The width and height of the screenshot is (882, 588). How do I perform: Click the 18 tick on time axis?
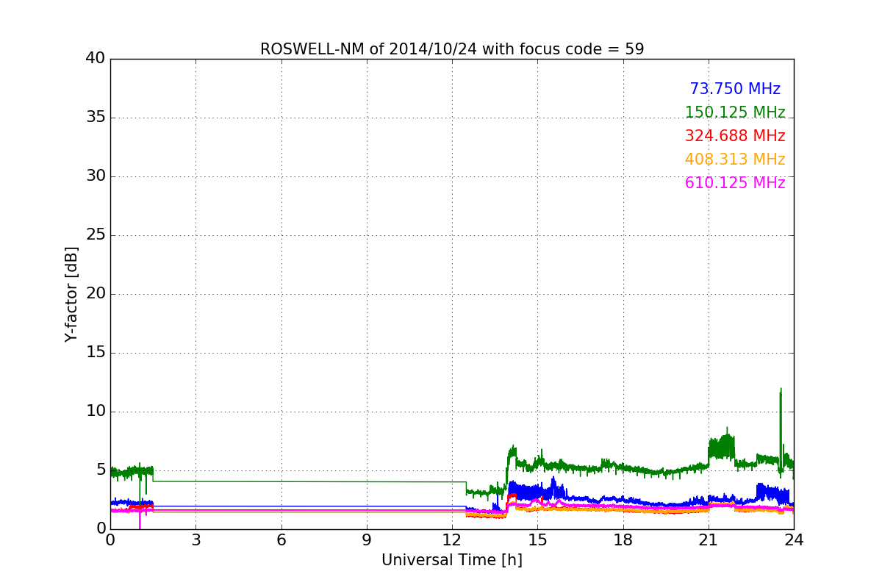point(623,540)
